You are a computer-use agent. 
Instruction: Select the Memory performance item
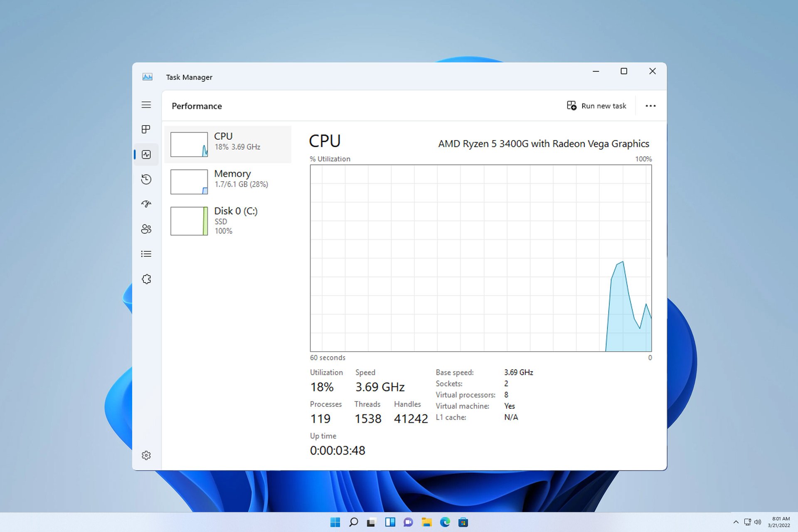point(228,182)
